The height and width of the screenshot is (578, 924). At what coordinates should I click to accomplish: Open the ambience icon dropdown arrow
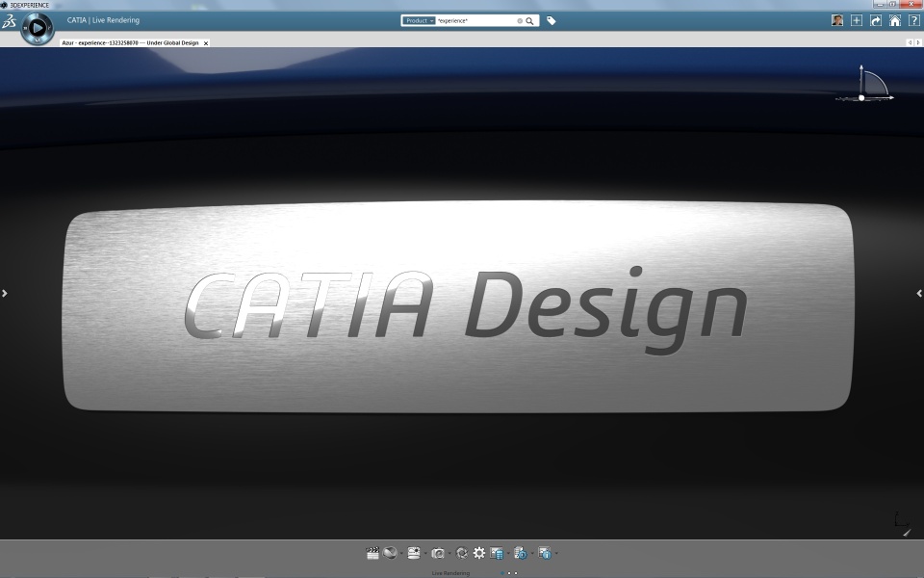(x=425, y=553)
